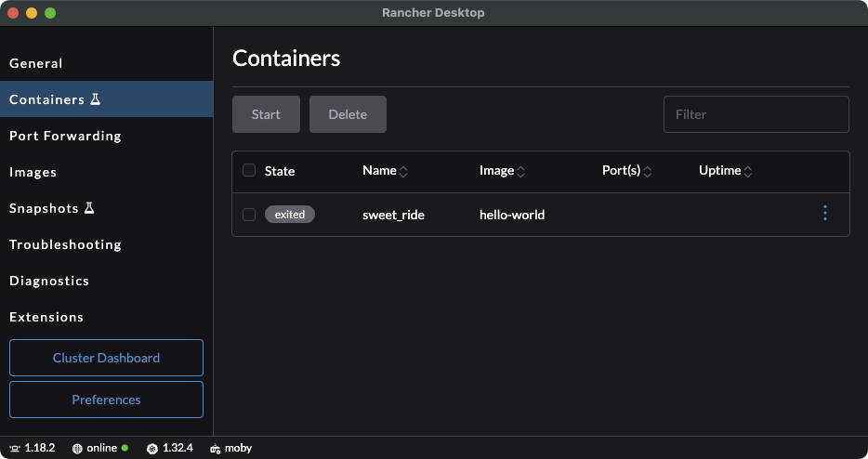Open the General section in the sidebar
Screen dimensions: 868x459
coord(106,63)
